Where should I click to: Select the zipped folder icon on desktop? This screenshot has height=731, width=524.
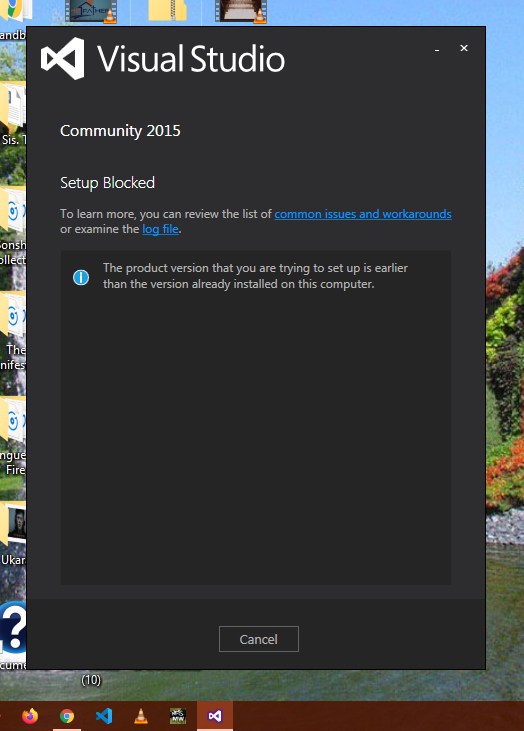(x=167, y=10)
